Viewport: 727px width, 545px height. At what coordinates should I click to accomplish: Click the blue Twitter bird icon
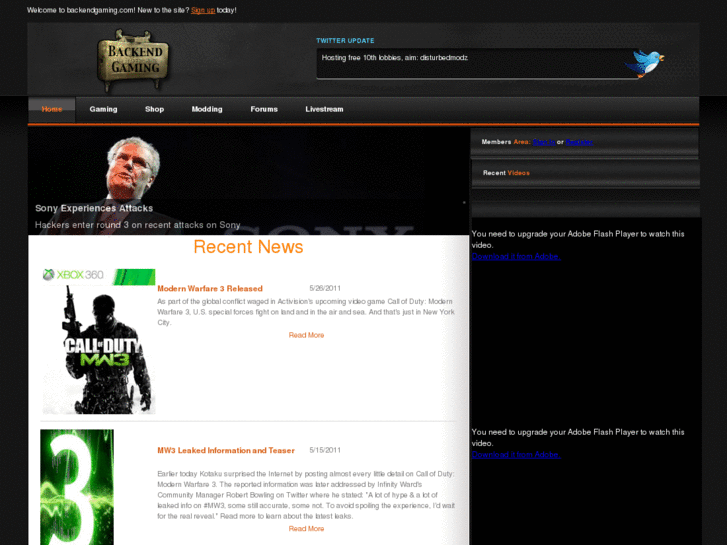[x=644, y=63]
